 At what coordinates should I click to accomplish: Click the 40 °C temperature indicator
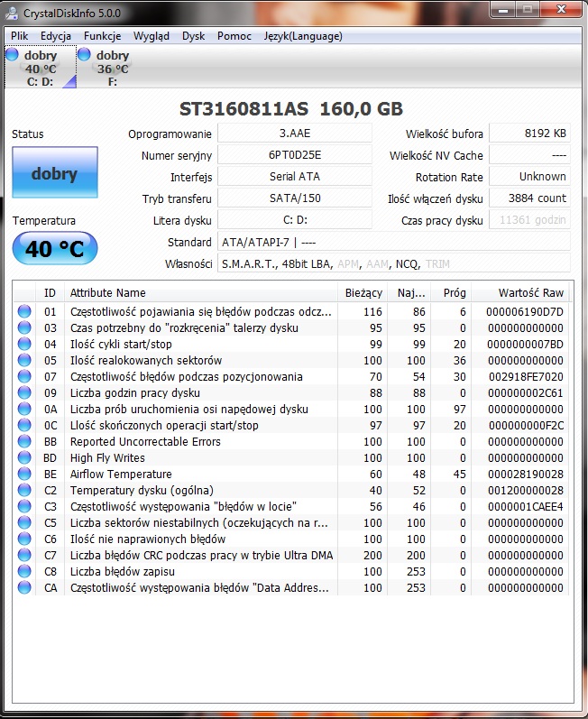pos(54,248)
